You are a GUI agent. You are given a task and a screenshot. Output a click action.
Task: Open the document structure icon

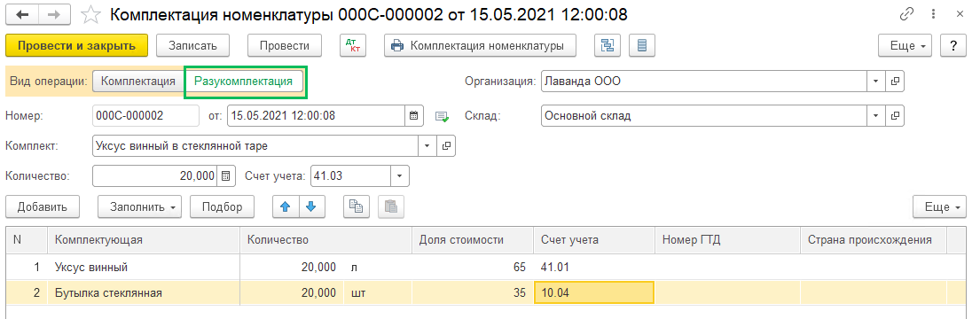[x=607, y=45]
